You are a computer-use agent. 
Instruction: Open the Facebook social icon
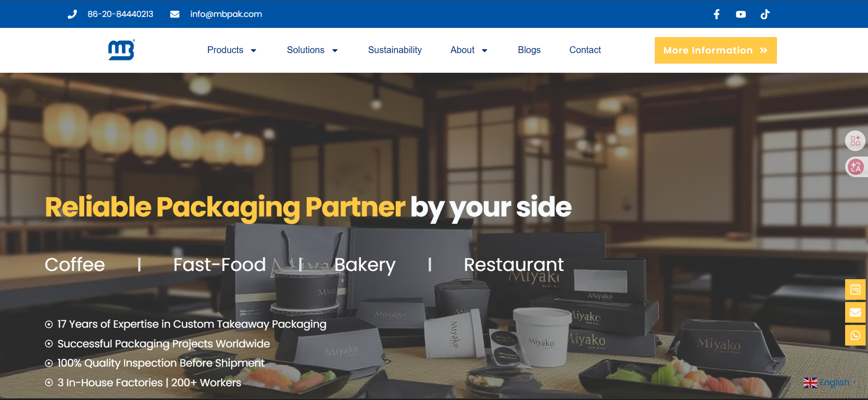(717, 14)
